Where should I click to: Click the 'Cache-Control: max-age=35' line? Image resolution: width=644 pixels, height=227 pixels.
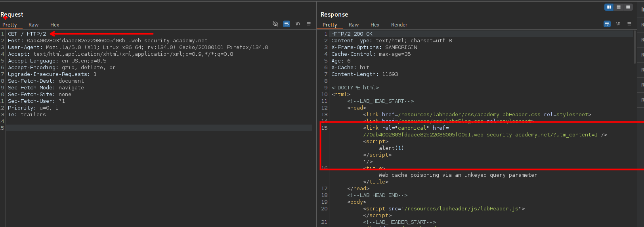tap(371, 54)
